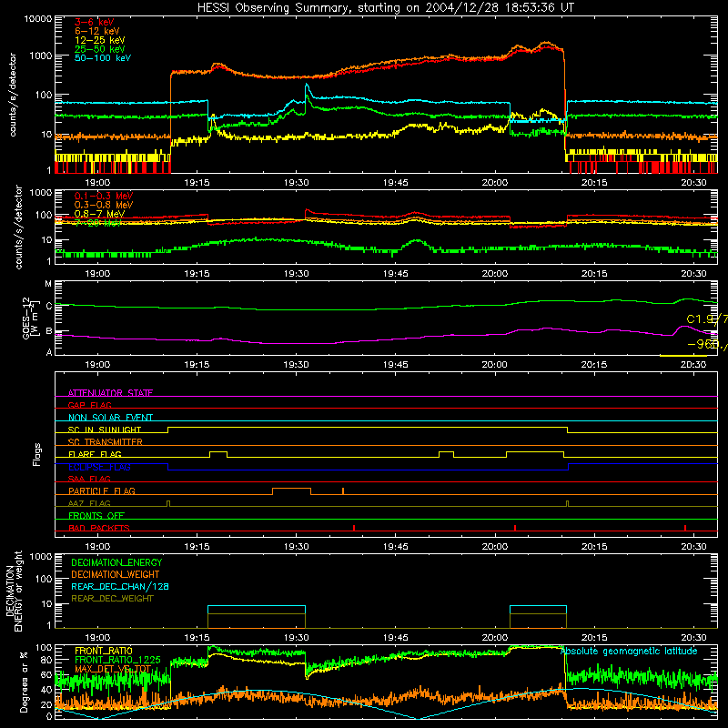Click the GOES-12 axis label
This screenshot has height=728, width=728.
point(29,318)
